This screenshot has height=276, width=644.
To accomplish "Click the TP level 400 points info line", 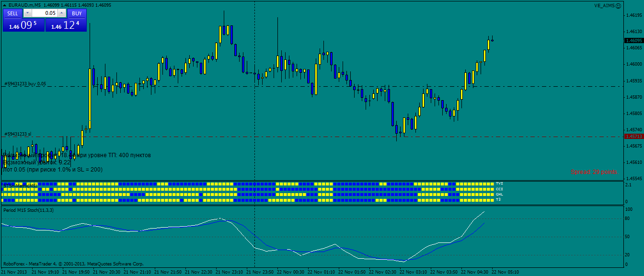I will tap(77, 155).
